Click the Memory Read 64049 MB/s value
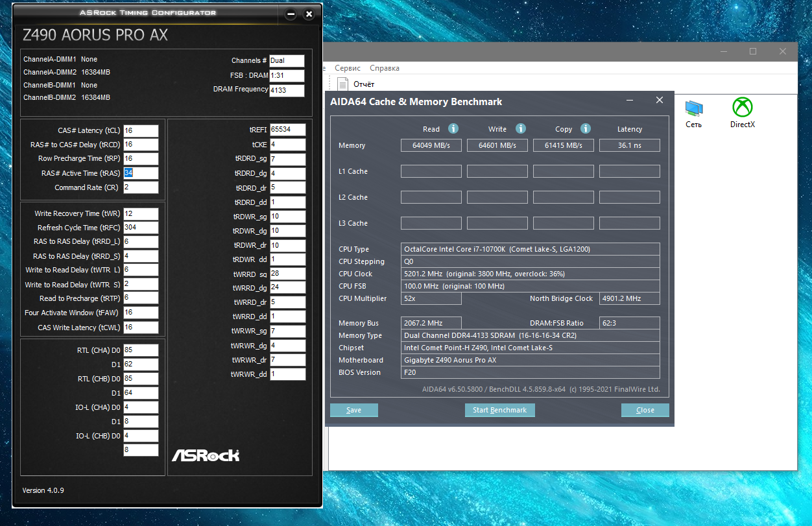 pos(431,145)
